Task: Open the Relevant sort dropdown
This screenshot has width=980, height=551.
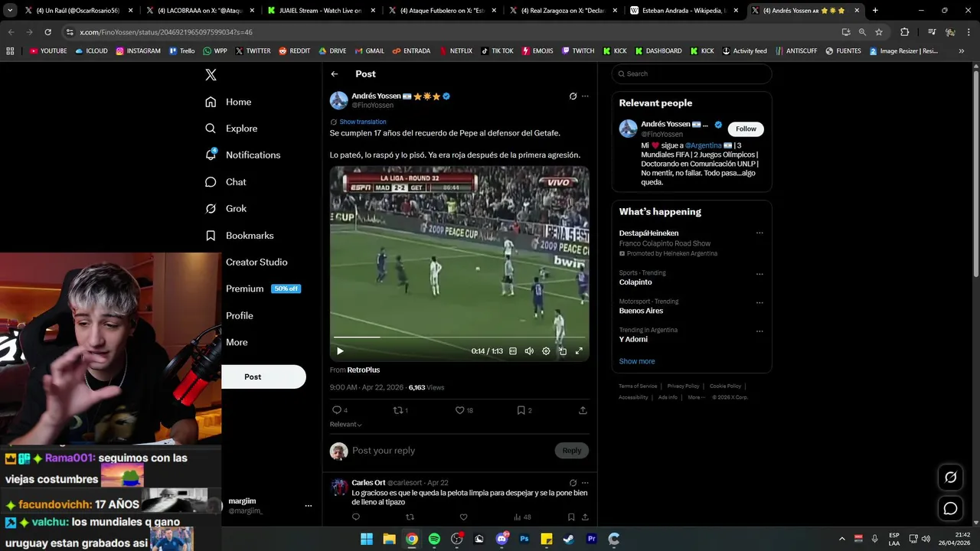Action: coord(346,424)
